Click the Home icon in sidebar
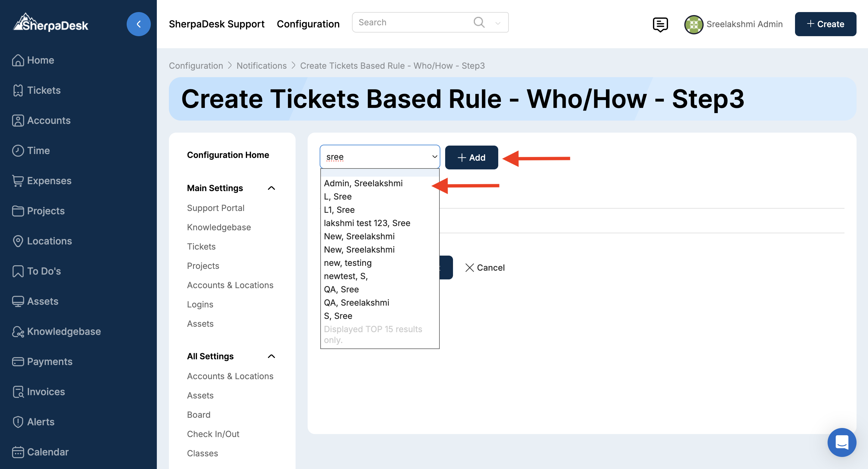This screenshot has width=868, height=469. coord(17,60)
